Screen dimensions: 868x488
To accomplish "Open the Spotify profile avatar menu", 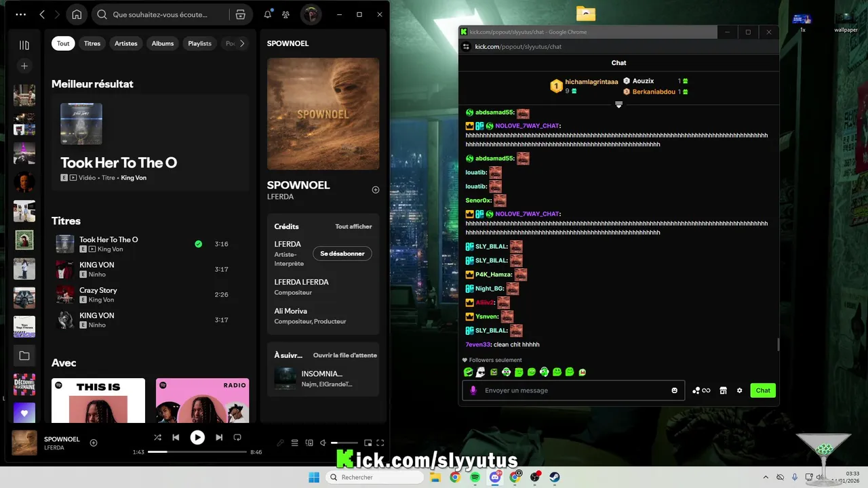I will [x=311, y=14].
